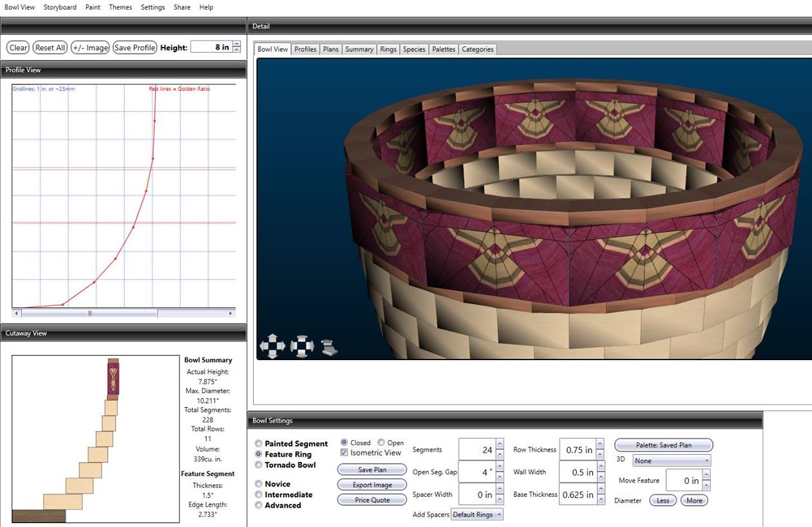812x527 pixels.
Task: Click the profile scrollbar right arrow
Action: point(231,313)
